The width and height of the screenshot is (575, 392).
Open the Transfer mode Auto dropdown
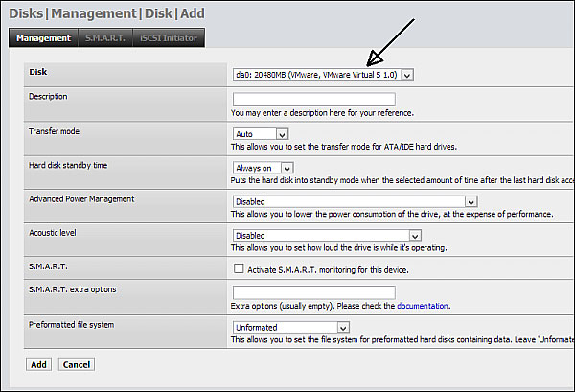(261, 134)
